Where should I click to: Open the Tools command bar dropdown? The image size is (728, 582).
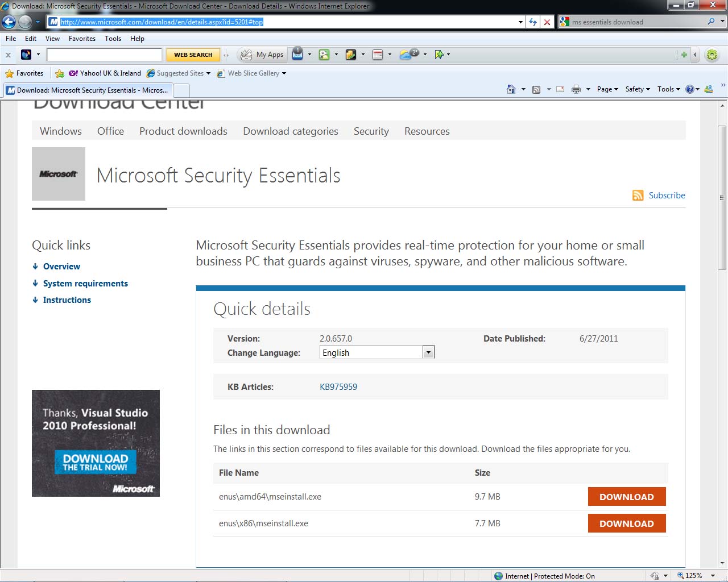pyautogui.click(x=669, y=89)
